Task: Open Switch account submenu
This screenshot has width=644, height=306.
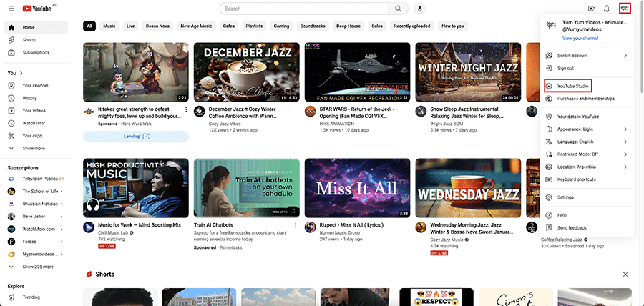Action: tap(586, 56)
